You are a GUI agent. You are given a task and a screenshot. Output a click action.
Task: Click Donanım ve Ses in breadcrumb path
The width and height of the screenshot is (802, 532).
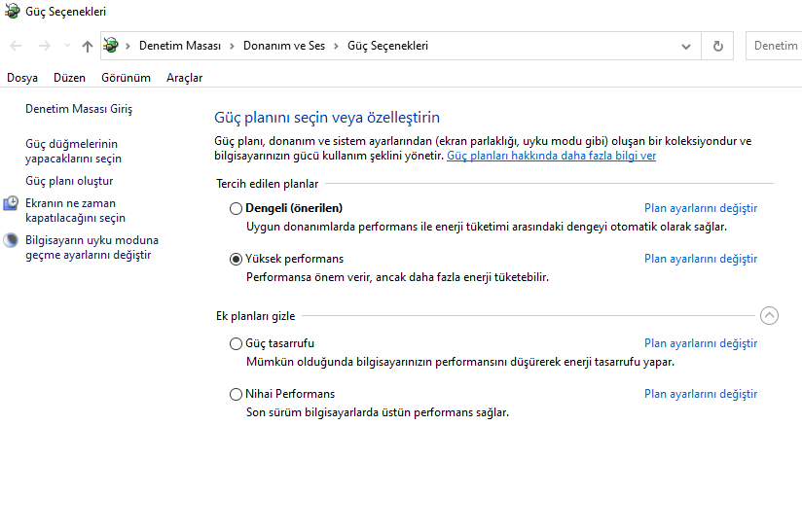(283, 46)
